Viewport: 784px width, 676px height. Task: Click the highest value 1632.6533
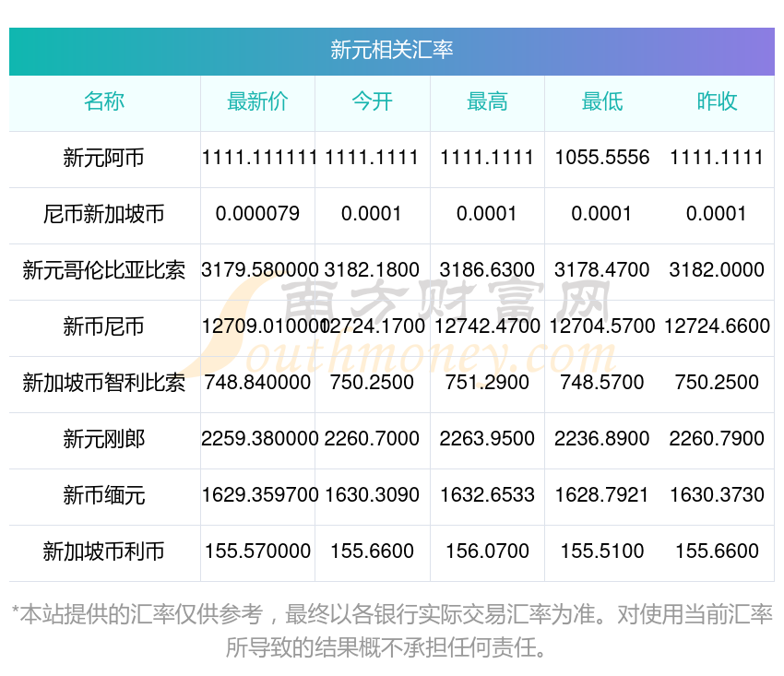pos(487,495)
